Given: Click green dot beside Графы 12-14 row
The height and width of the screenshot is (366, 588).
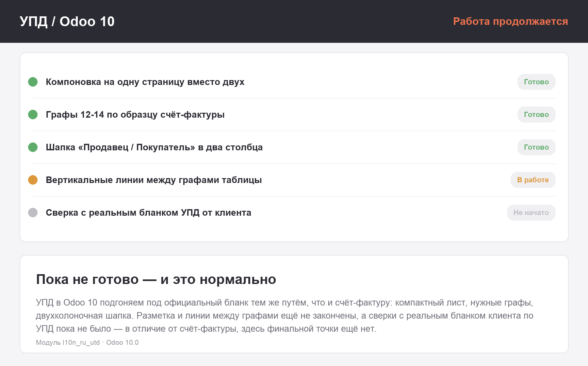Looking at the screenshot, I should [33, 114].
